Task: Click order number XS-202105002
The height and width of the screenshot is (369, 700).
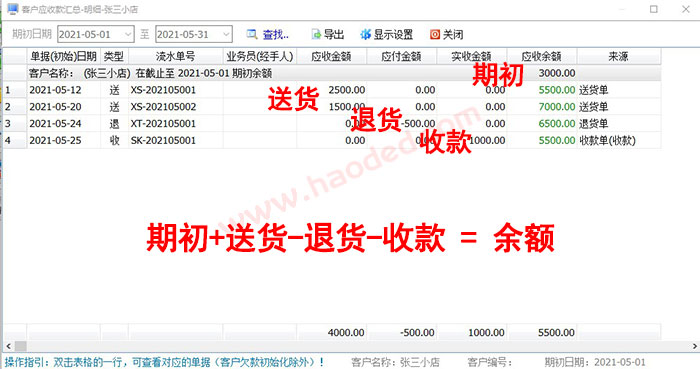Action: click(163, 107)
